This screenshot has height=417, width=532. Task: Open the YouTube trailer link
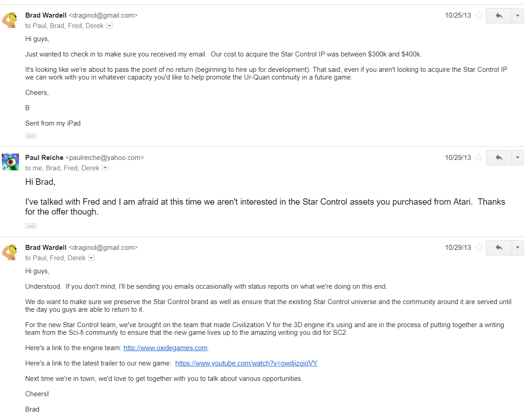(246, 363)
